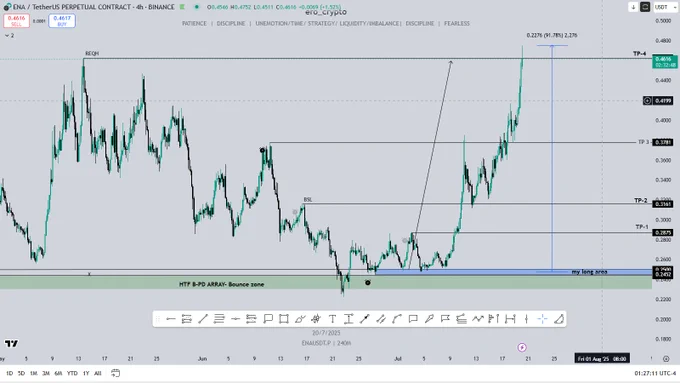Set the chart range to 3M
The height and width of the screenshot is (383, 680).
pos(46,373)
